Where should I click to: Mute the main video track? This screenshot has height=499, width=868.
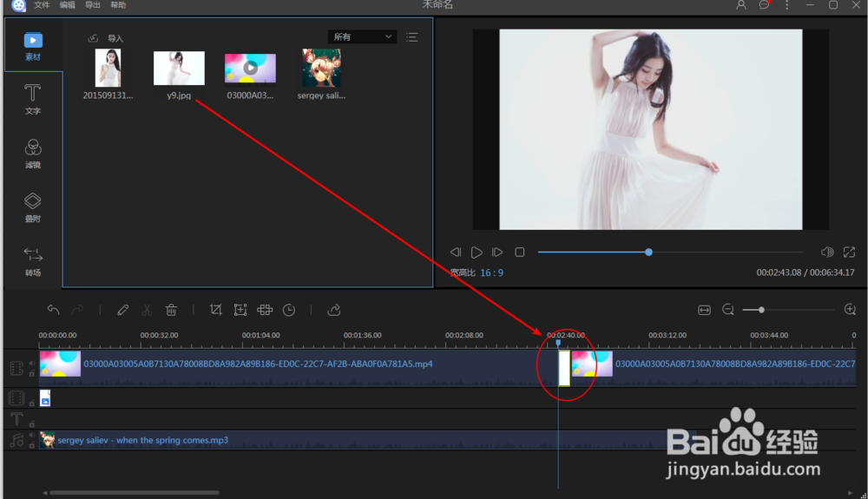pyautogui.click(x=31, y=364)
